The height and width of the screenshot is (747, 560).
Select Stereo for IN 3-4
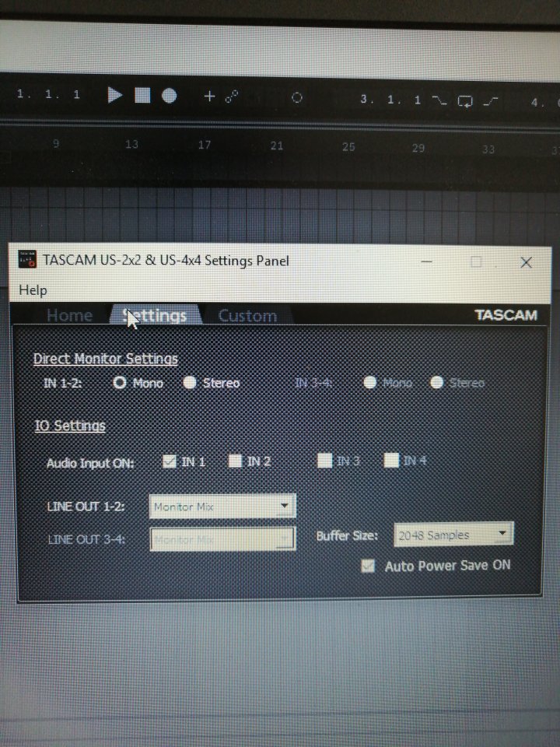(436, 382)
